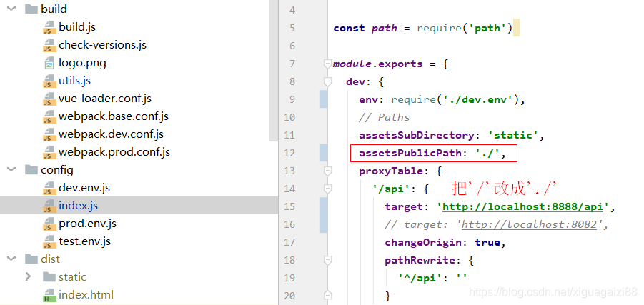Select index.html under dist

(86, 295)
